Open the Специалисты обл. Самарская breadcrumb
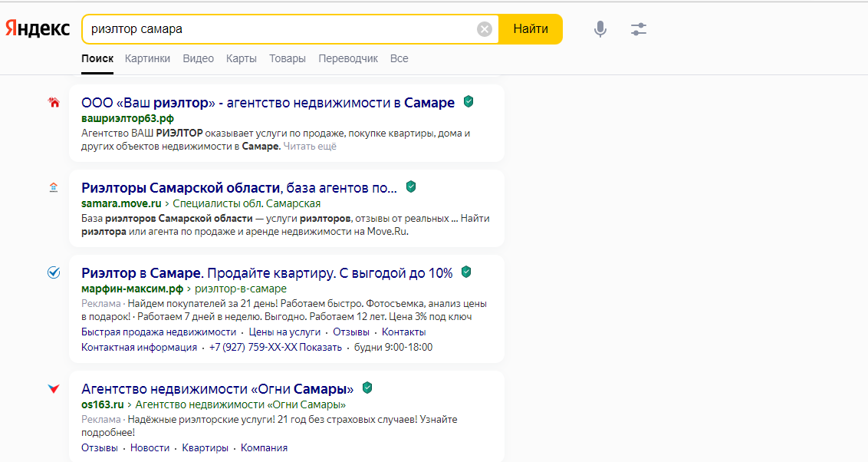 tap(247, 203)
